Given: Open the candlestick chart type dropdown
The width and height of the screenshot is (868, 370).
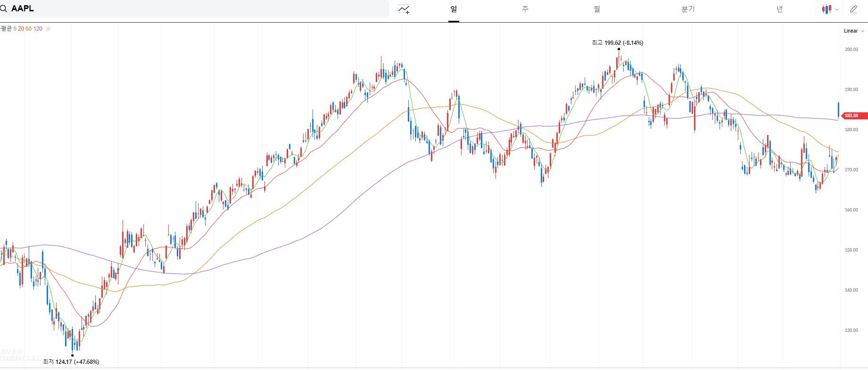Looking at the screenshot, I should pyautogui.click(x=830, y=9).
